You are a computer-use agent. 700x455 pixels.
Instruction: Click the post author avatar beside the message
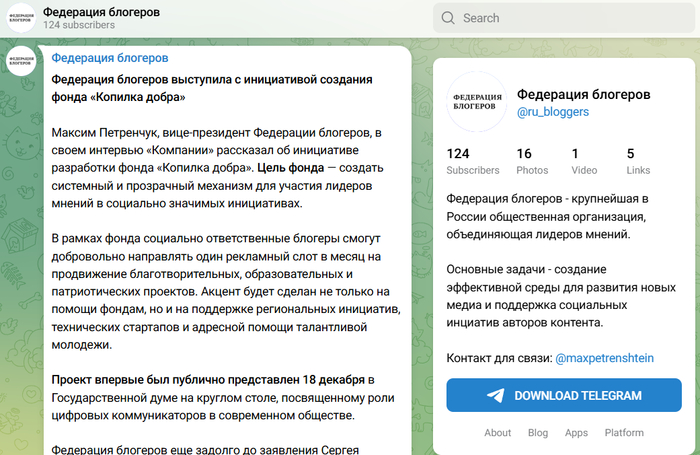21,61
